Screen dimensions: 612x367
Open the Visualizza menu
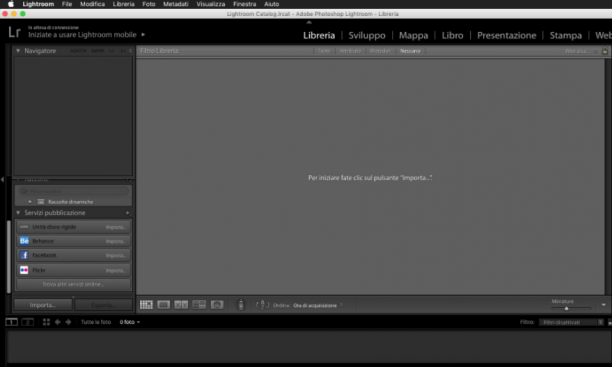coord(211,4)
